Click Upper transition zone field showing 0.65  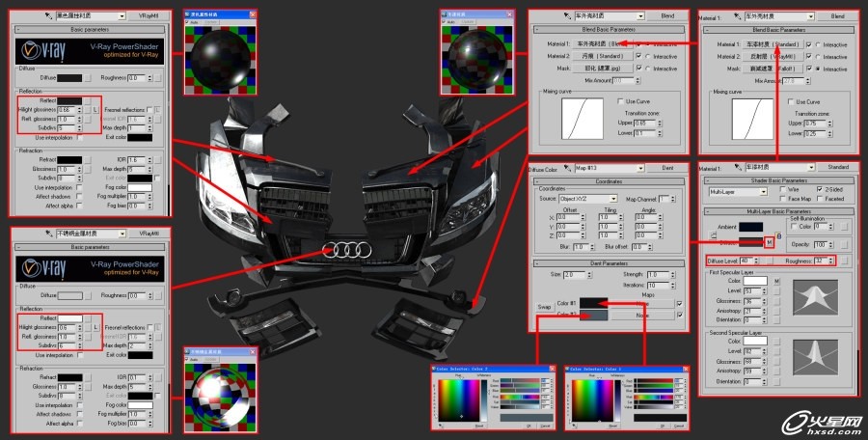point(644,123)
